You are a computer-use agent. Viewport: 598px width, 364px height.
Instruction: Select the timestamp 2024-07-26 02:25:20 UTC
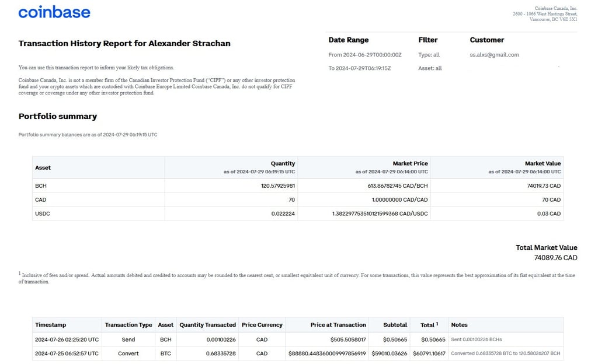click(x=67, y=339)
